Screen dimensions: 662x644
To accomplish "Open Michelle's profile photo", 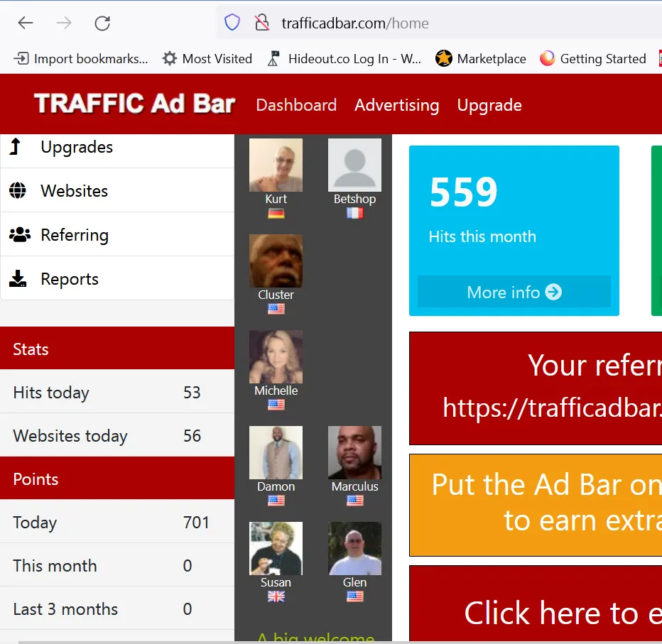I will point(276,356).
